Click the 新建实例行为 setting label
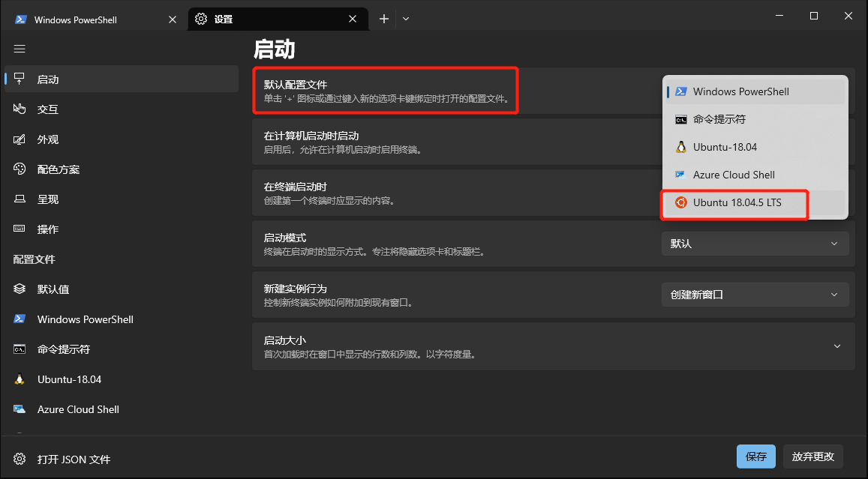Viewport: 868px width, 479px height. [295, 289]
